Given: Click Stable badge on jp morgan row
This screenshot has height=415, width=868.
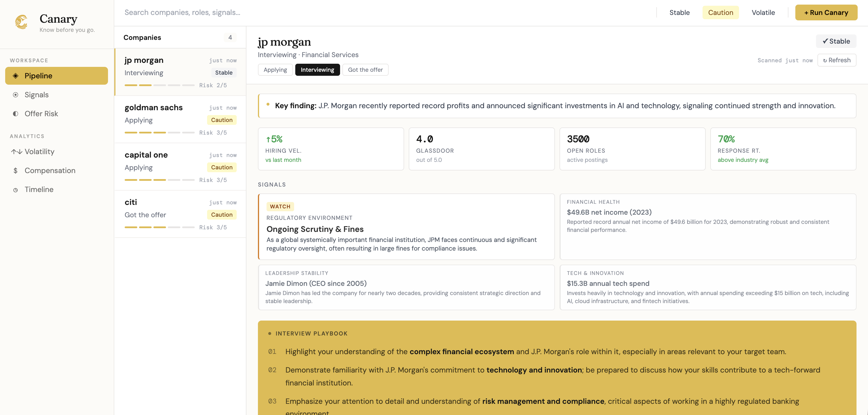Looking at the screenshot, I should 224,73.
